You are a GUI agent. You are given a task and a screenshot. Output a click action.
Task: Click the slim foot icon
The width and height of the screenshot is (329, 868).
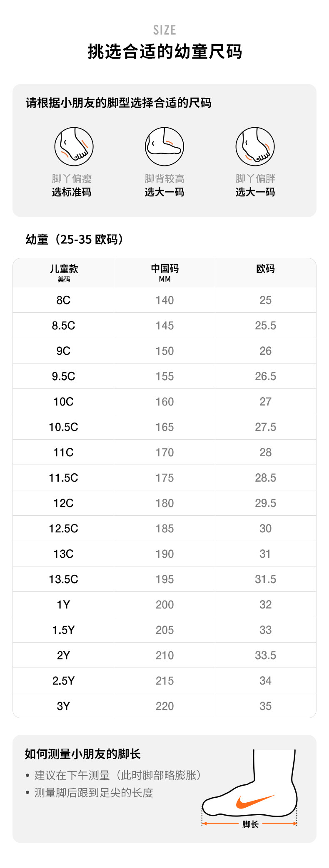tap(74, 147)
